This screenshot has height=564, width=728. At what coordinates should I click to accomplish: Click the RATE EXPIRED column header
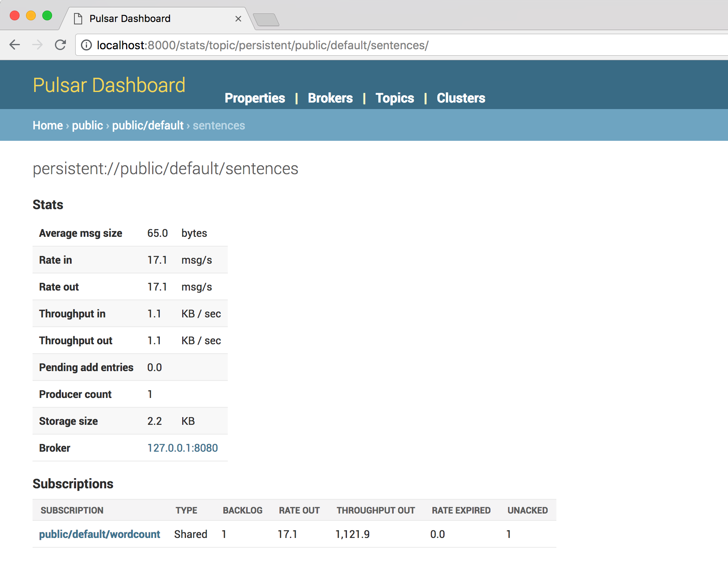(461, 510)
